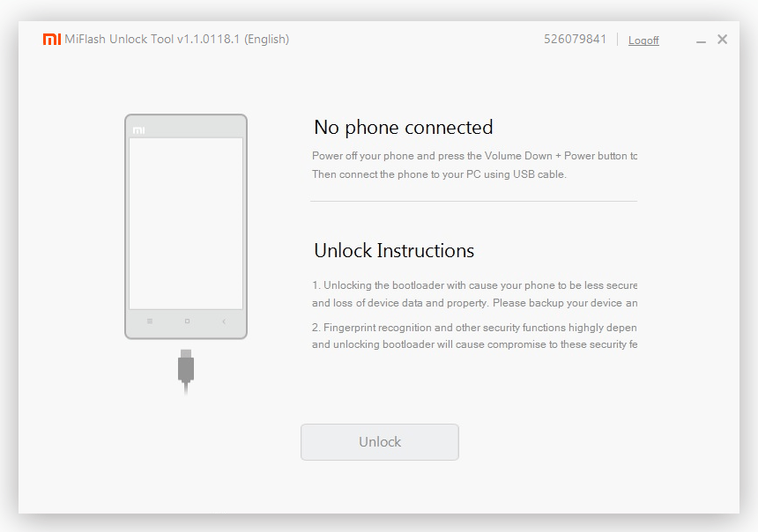Click the divider line below connection instructions
The width and height of the screenshot is (758, 532).
tap(474, 201)
